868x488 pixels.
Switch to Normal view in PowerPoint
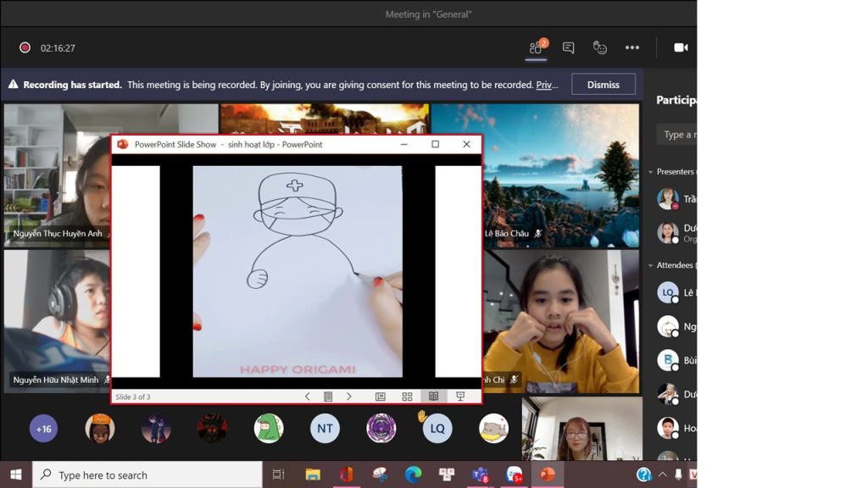(381, 396)
